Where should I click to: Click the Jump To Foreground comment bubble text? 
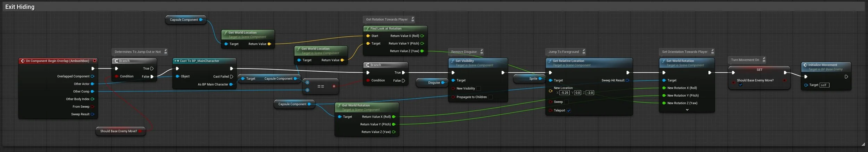click(x=564, y=52)
